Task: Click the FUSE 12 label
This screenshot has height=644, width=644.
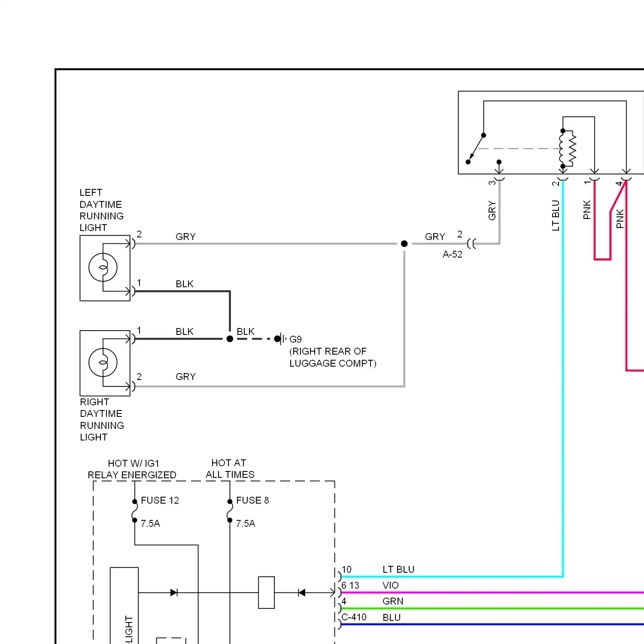Action: 160,500
